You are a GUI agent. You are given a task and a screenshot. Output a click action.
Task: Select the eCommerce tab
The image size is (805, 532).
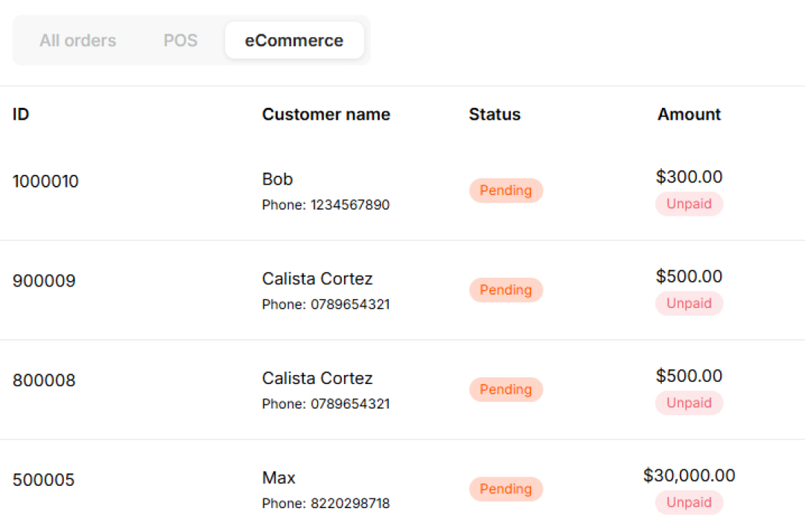(x=294, y=40)
